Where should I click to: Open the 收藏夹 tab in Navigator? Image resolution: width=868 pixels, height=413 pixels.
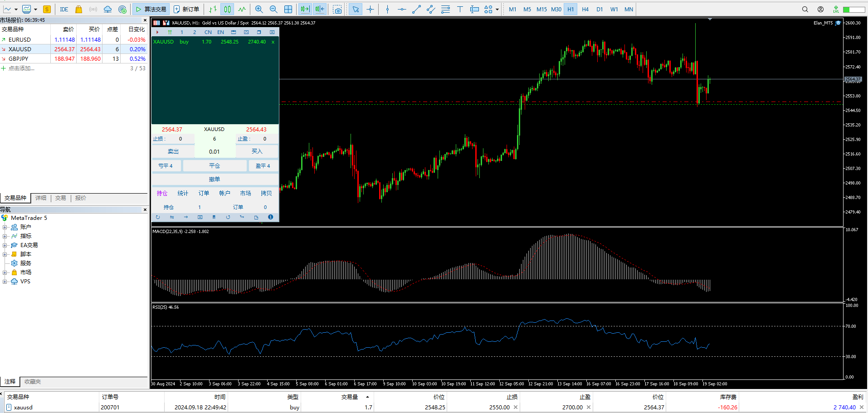[x=33, y=382]
